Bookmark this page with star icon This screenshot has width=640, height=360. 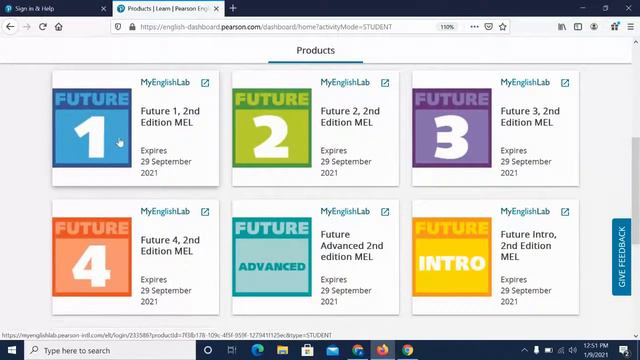click(x=502, y=27)
